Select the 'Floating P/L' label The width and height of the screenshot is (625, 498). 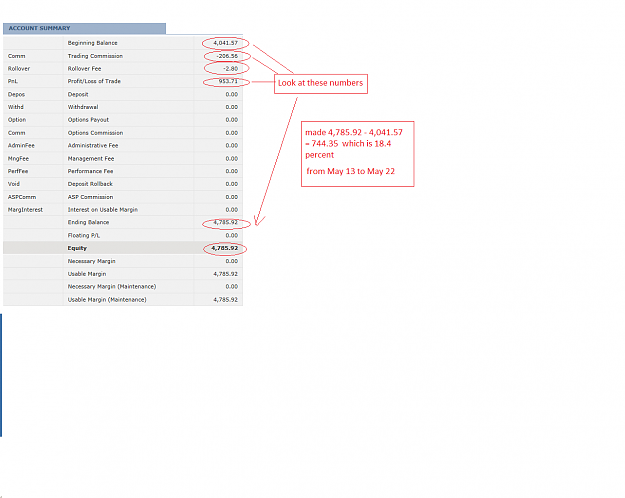[x=84, y=236]
